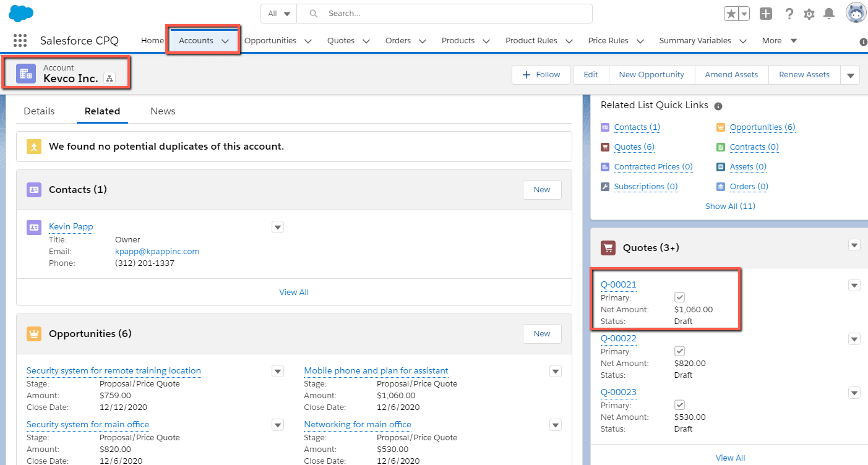Open the action menu arrow for Kevin Papp
Viewport: 868px width, 465px height.
(x=278, y=227)
